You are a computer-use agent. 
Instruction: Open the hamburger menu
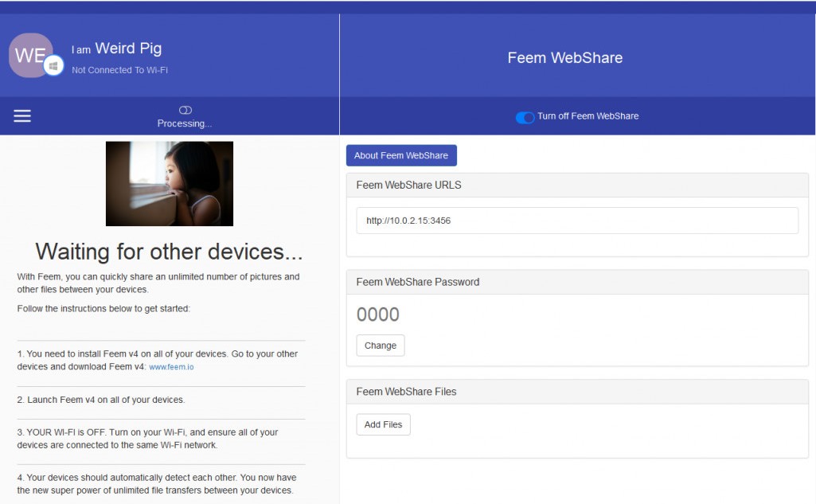click(21, 115)
